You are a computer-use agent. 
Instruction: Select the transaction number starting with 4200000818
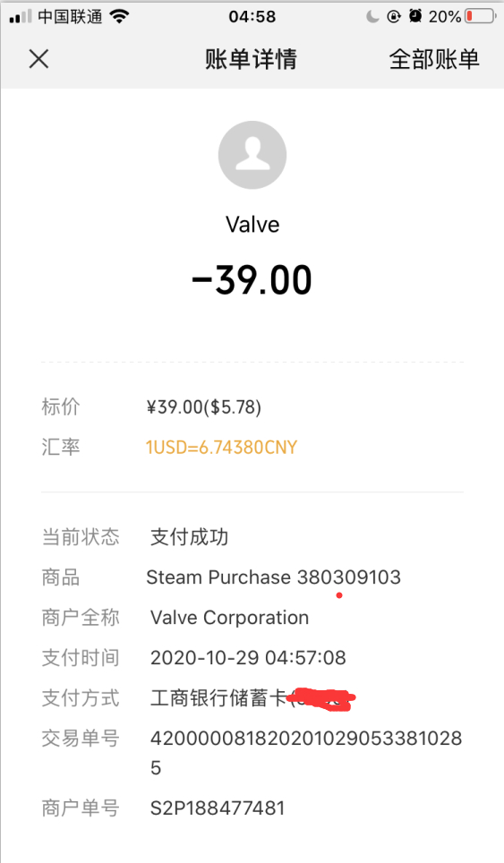point(306,752)
